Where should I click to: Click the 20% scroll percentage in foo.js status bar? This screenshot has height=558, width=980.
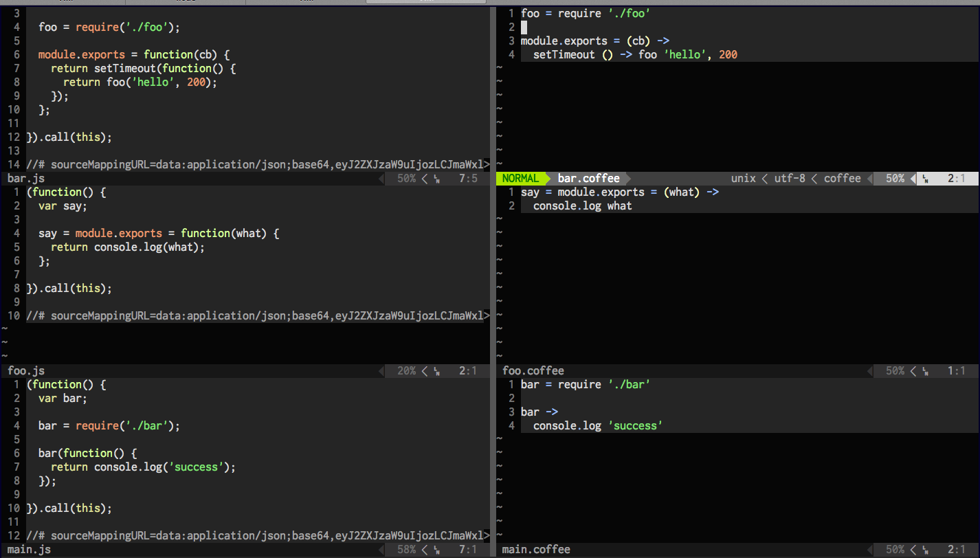point(406,371)
